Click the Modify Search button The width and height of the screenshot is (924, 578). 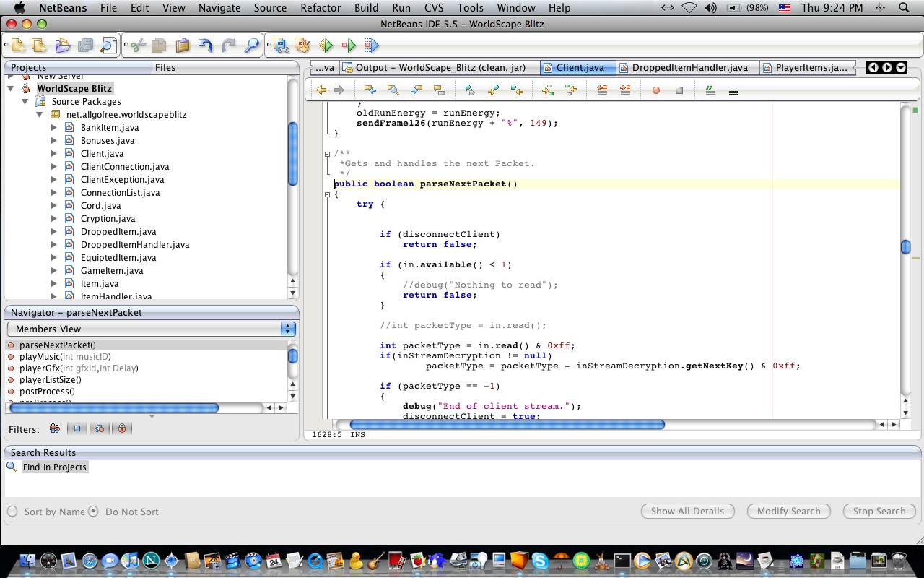[x=788, y=511]
